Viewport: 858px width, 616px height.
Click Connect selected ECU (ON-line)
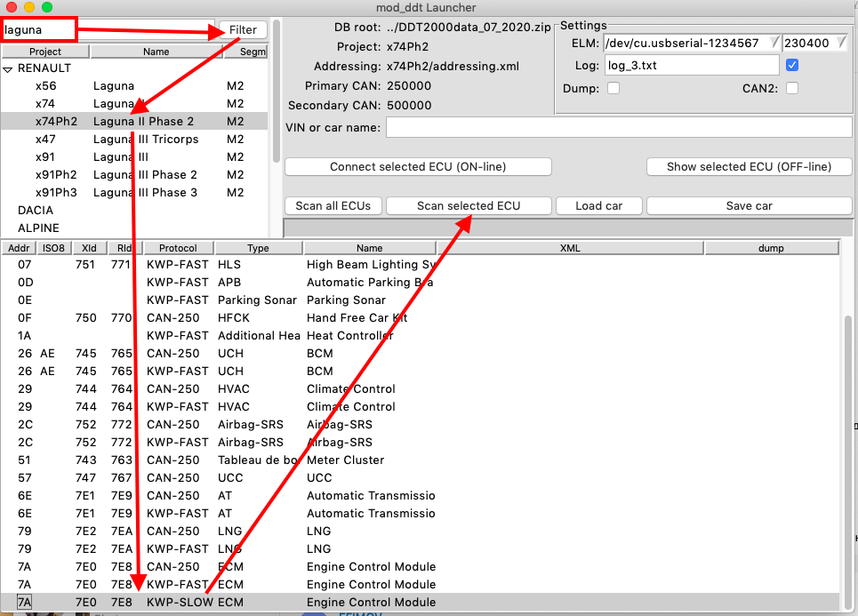click(418, 166)
